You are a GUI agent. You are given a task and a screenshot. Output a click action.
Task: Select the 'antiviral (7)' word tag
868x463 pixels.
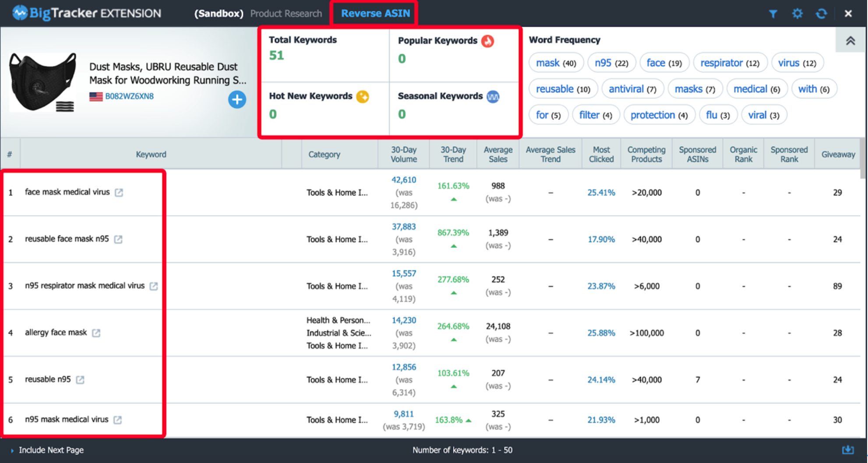point(633,89)
